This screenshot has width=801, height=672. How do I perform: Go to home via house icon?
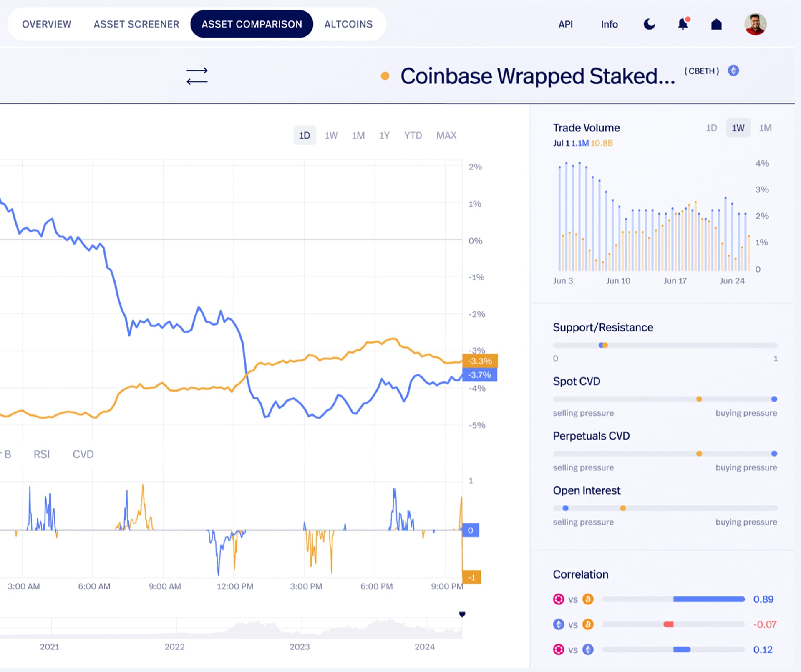716,24
